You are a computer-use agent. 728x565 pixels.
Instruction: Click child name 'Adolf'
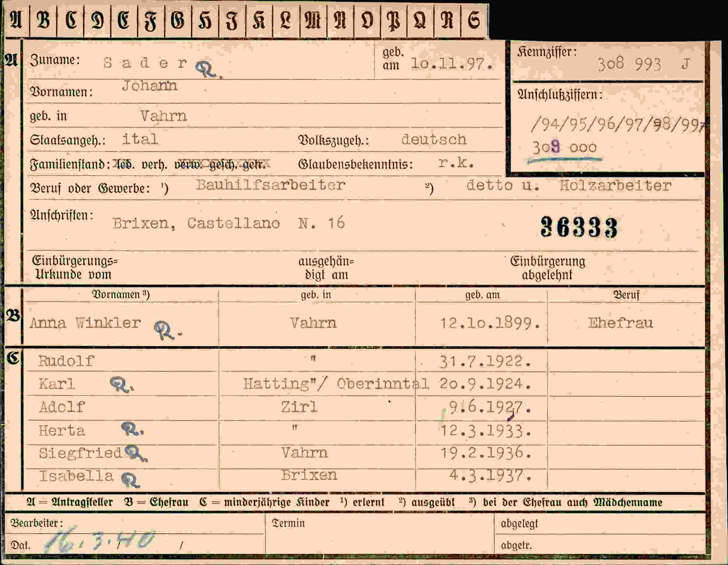[x=62, y=407]
